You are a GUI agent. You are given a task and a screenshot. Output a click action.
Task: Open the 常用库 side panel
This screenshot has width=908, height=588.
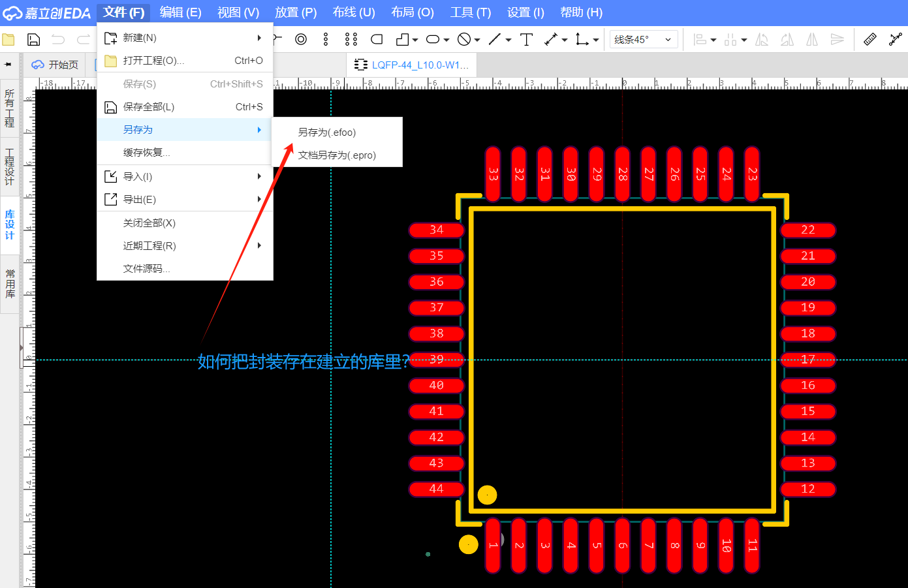pos(10,284)
